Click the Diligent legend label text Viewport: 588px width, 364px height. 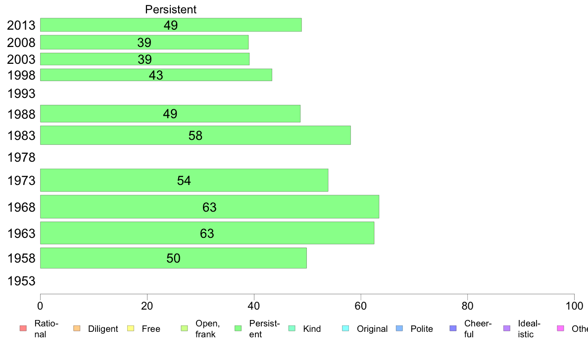tap(103, 329)
